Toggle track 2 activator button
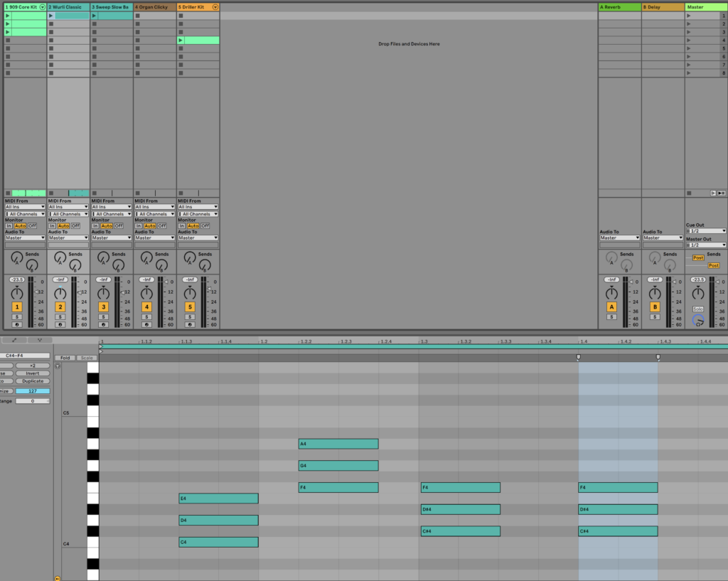This screenshot has height=581, width=728. (60, 307)
